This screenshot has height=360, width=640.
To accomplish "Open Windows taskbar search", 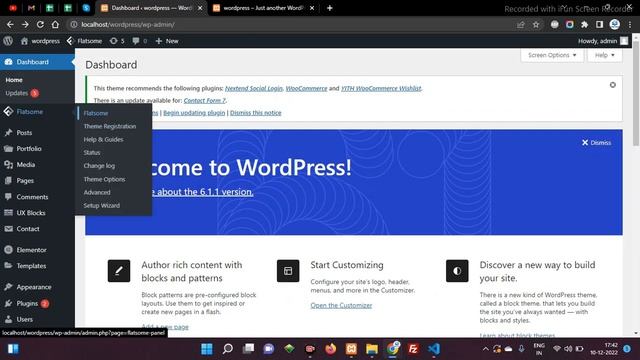I will pyautogui.click(x=228, y=349).
